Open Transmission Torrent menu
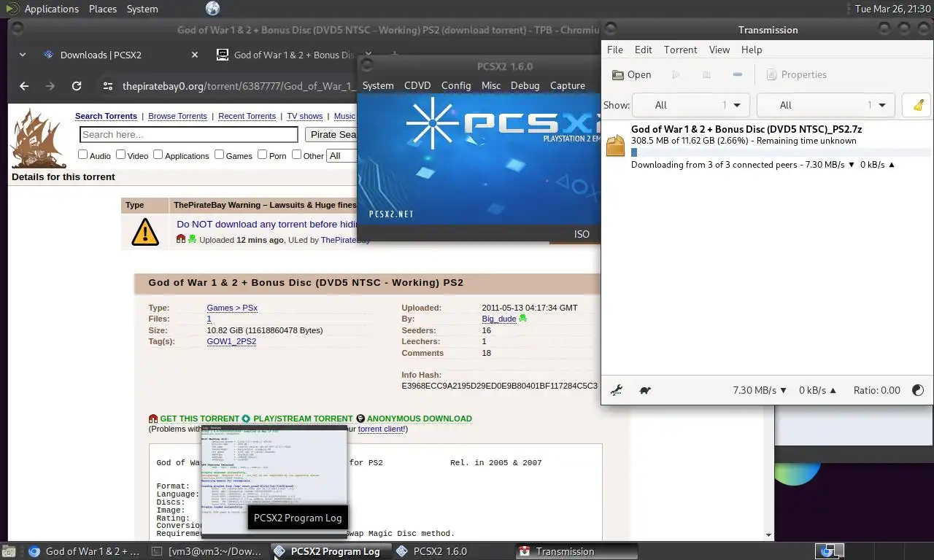 pyautogui.click(x=681, y=50)
